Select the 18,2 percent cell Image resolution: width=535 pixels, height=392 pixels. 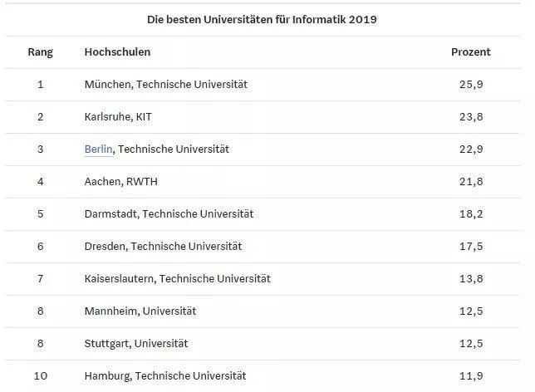coord(471,214)
